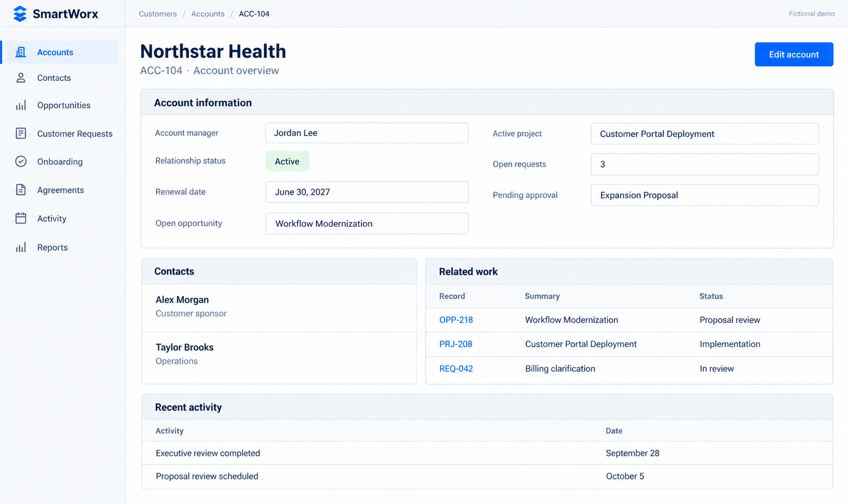Click the Activity calendar icon

coord(21,218)
